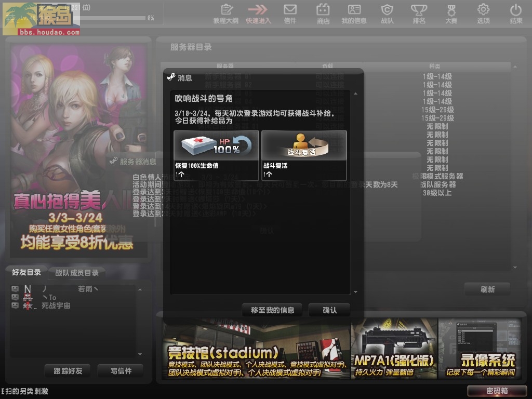
Task: Open the 教程大纲 tutorial outline icon
Action: tap(226, 14)
